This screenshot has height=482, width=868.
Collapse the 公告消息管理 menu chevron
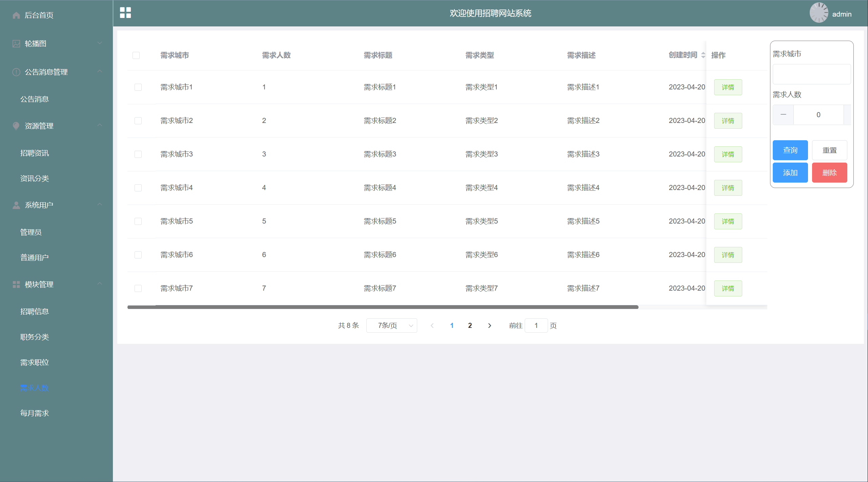click(100, 71)
